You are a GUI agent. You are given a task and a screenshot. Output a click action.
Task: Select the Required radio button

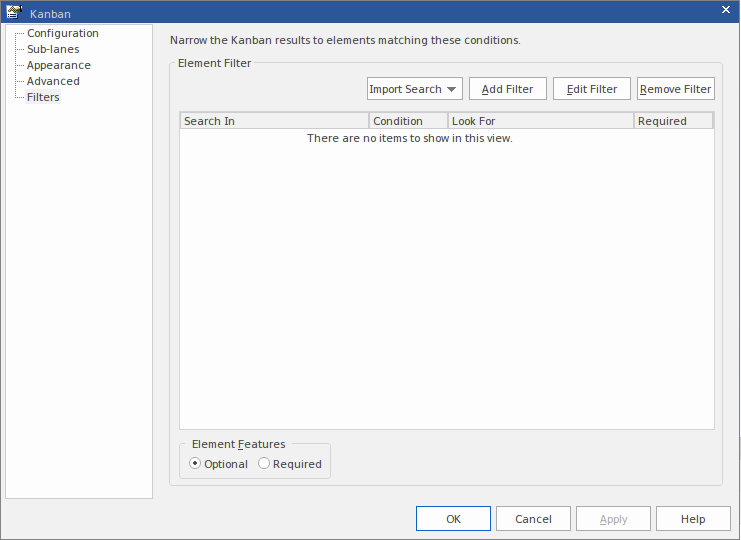pyautogui.click(x=264, y=464)
